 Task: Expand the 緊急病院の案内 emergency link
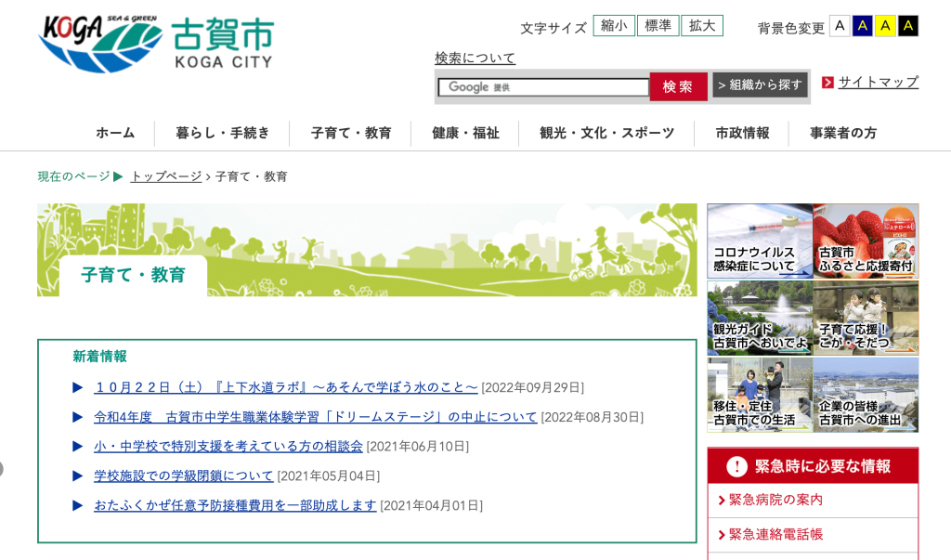pyautogui.click(x=775, y=500)
